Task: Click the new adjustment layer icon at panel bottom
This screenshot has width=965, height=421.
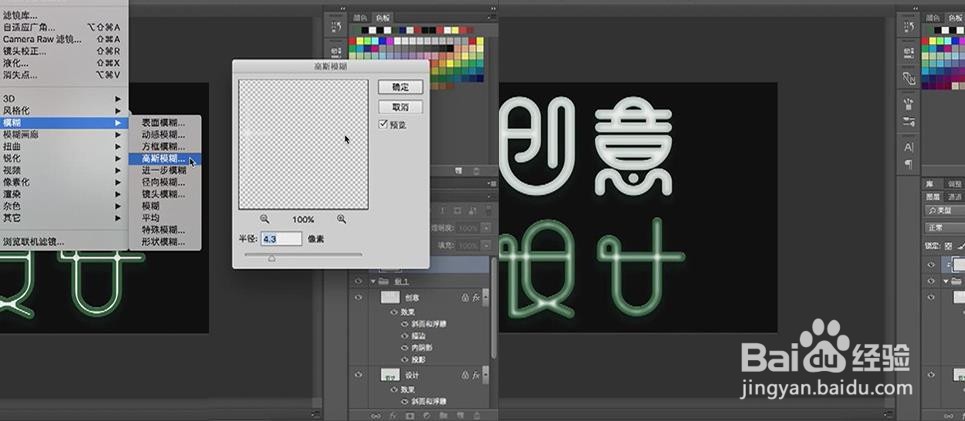Action: pos(426,415)
